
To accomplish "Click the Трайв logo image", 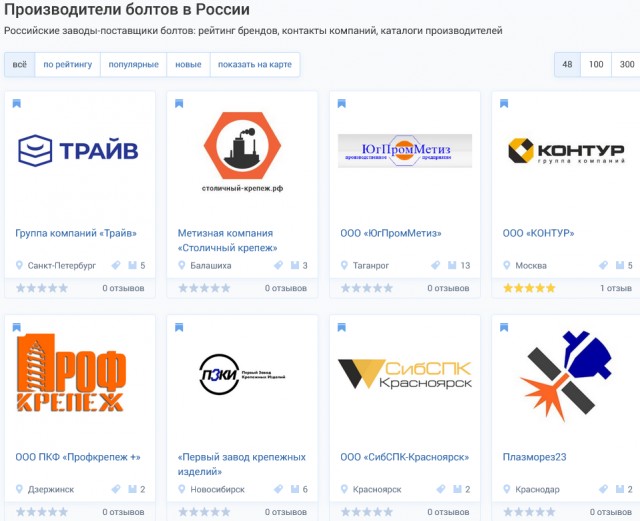I will pyautogui.click(x=78, y=151).
